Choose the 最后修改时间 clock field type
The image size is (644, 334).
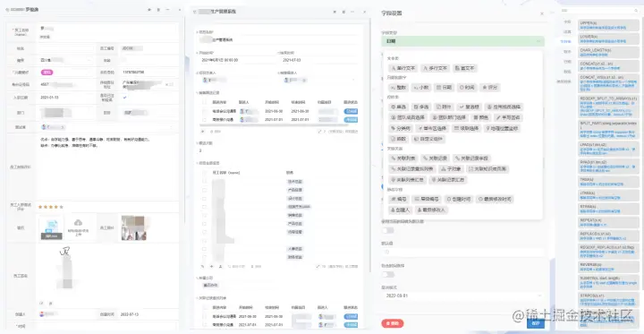(495, 199)
